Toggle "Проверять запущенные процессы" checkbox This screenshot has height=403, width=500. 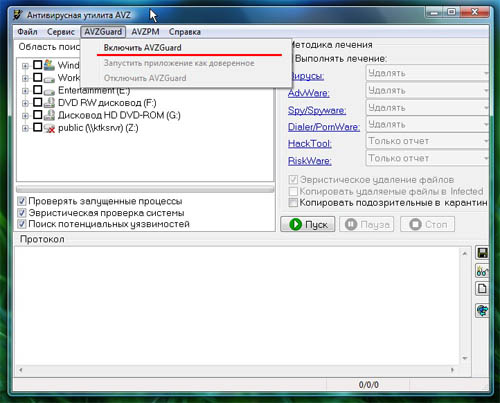point(22,201)
